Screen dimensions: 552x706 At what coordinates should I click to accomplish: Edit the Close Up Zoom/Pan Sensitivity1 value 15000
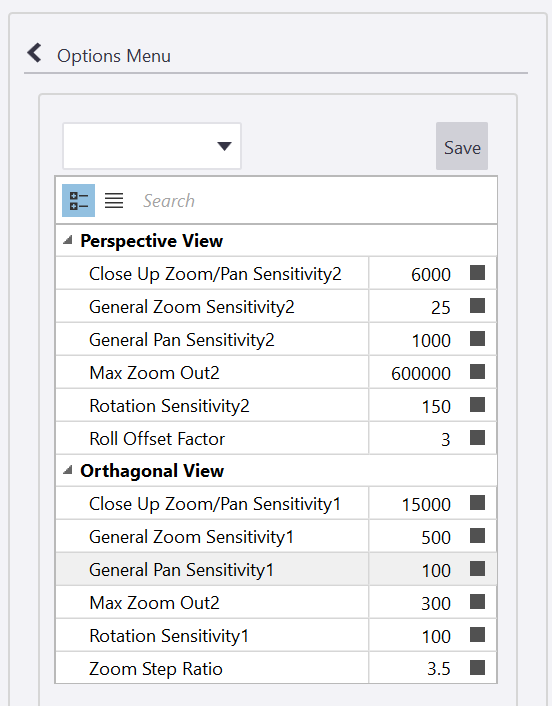(412, 504)
